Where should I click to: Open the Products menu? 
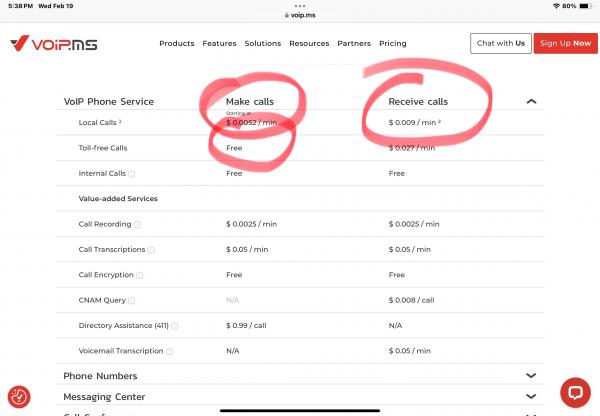(x=177, y=44)
